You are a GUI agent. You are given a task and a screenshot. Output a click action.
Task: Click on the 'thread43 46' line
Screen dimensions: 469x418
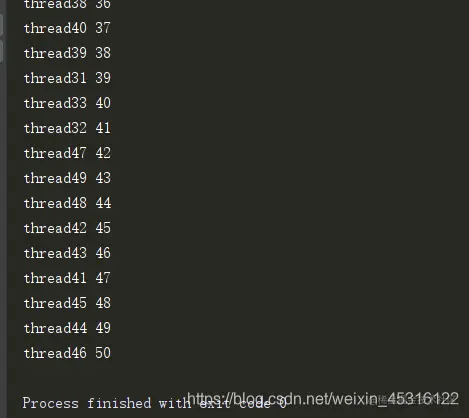tap(67, 253)
